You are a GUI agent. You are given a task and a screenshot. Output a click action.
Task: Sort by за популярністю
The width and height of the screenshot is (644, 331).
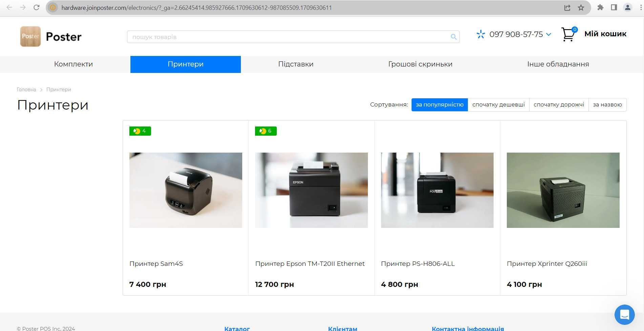[x=440, y=104]
